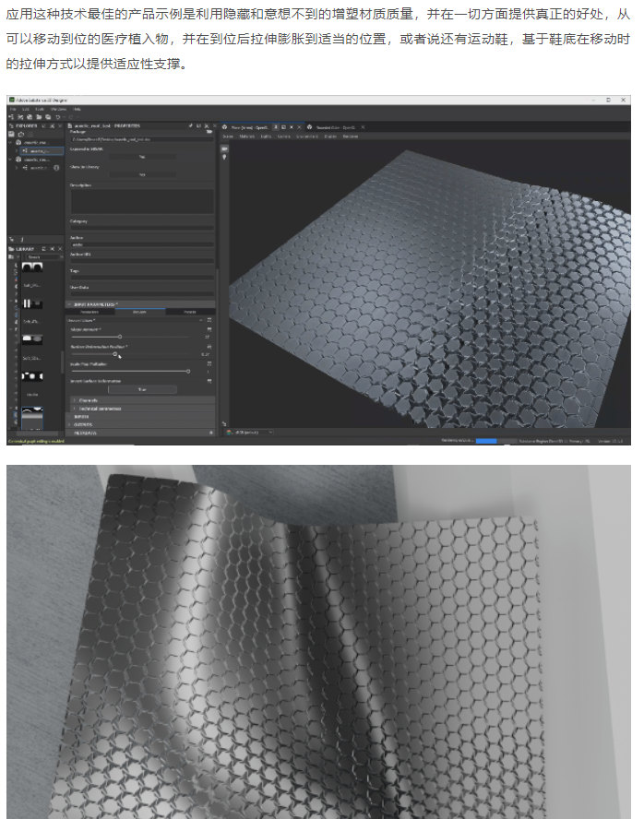This screenshot has height=819, width=644.
Task: Click the Library search field
Action: 42,257
